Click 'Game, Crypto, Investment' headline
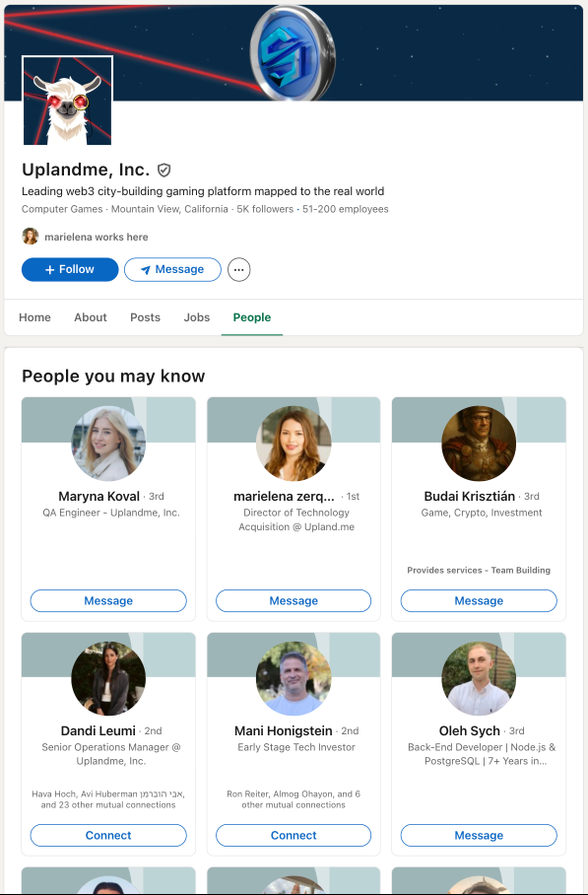This screenshot has height=895, width=588. click(x=482, y=513)
